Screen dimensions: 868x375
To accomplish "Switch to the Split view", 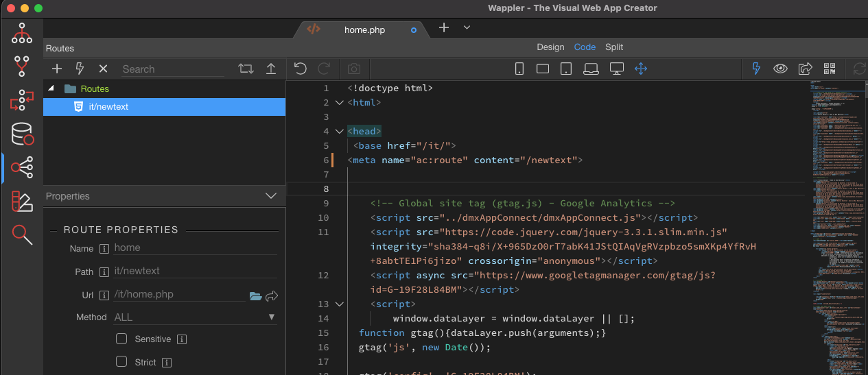I will (x=614, y=47).
